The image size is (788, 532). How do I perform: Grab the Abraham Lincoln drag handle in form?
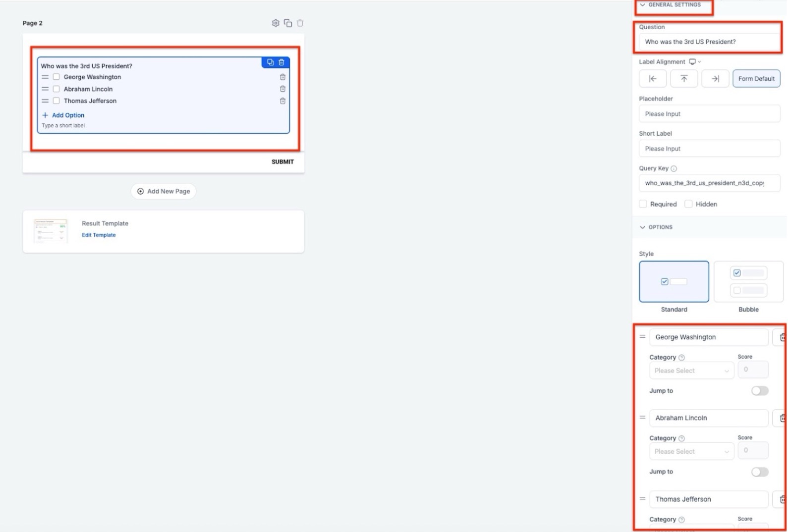pos(45,89)
